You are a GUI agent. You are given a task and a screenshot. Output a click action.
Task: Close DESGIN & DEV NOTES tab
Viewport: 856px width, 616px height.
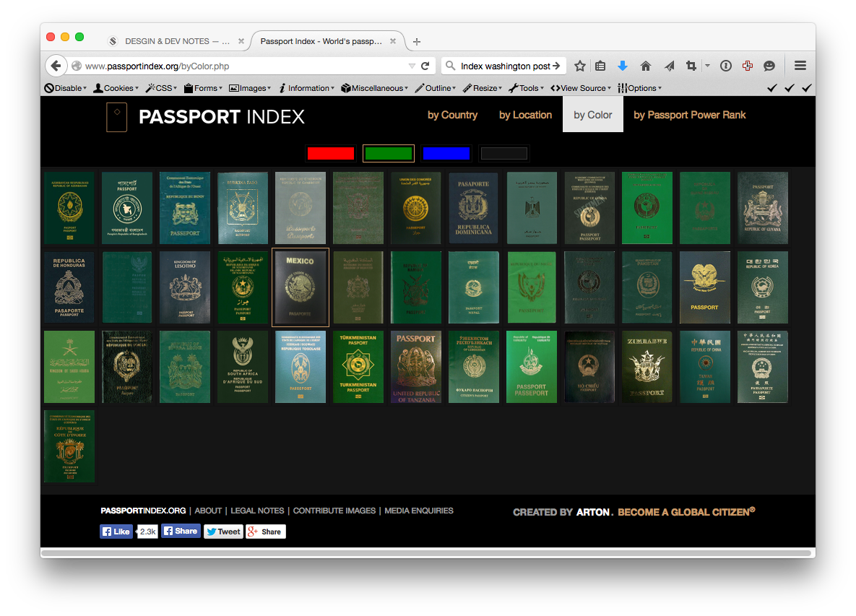(x=241, y=41)
